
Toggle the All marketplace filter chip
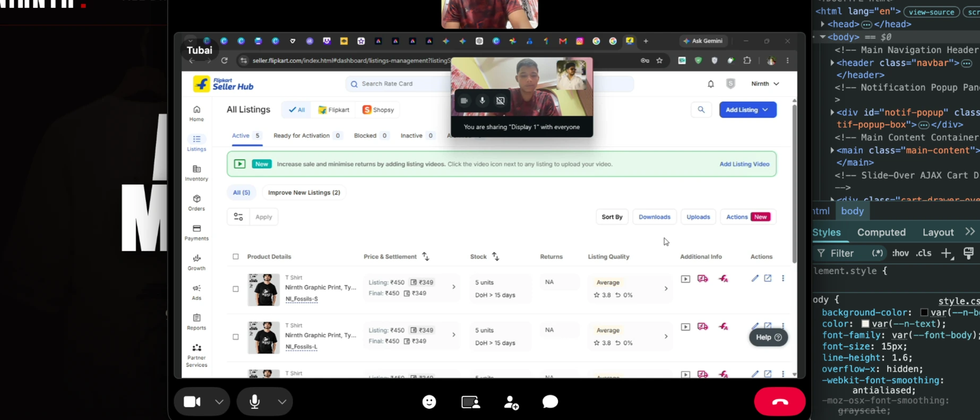pyautogui.click(x=297, y=110)
